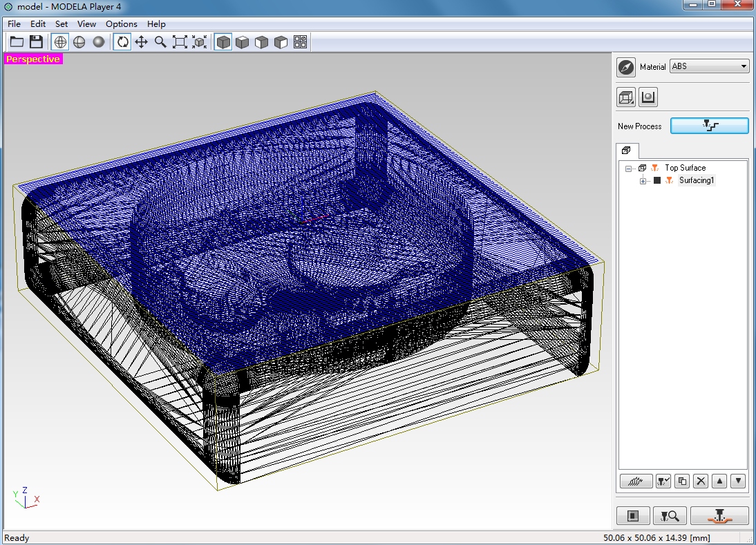
Task: Open the Set menu
Action: [x=62, y=23]
